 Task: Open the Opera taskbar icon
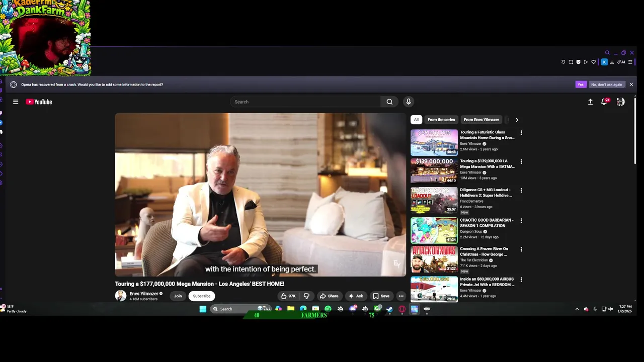[402, 309]
